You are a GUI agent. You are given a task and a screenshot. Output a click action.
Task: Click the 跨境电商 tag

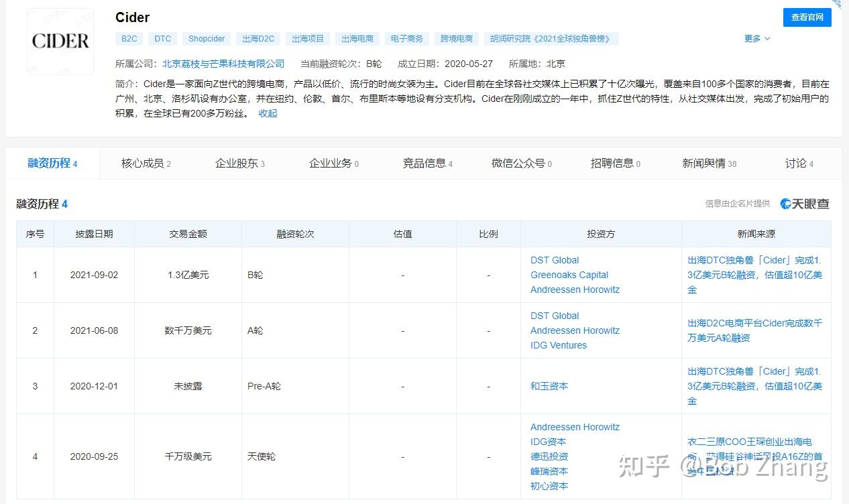457,39
